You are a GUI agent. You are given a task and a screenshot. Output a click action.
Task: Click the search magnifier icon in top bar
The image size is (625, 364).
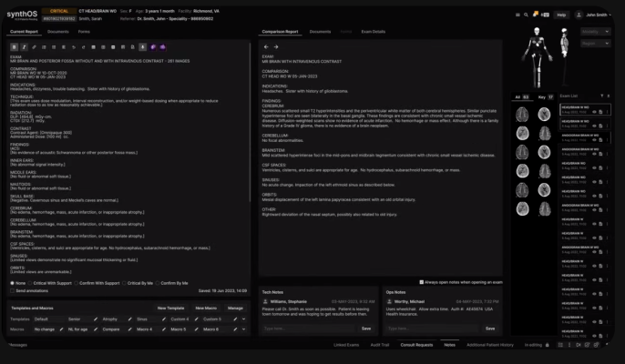point(526,15)
